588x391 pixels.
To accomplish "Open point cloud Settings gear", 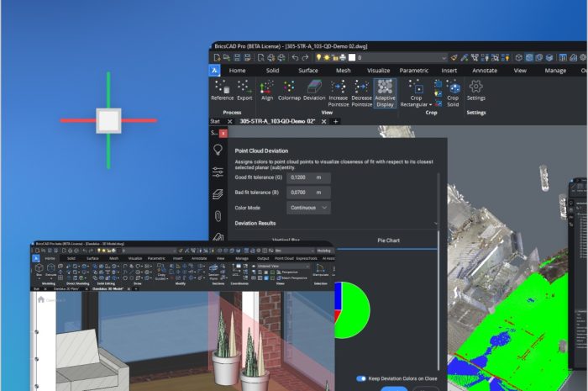I will coord(476,90).
